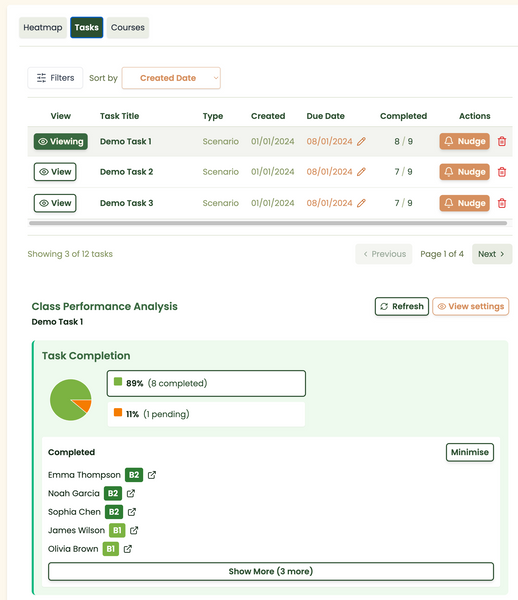
Task: Delete Demo Task 1 with trash icon
Action: coord(502,141)
